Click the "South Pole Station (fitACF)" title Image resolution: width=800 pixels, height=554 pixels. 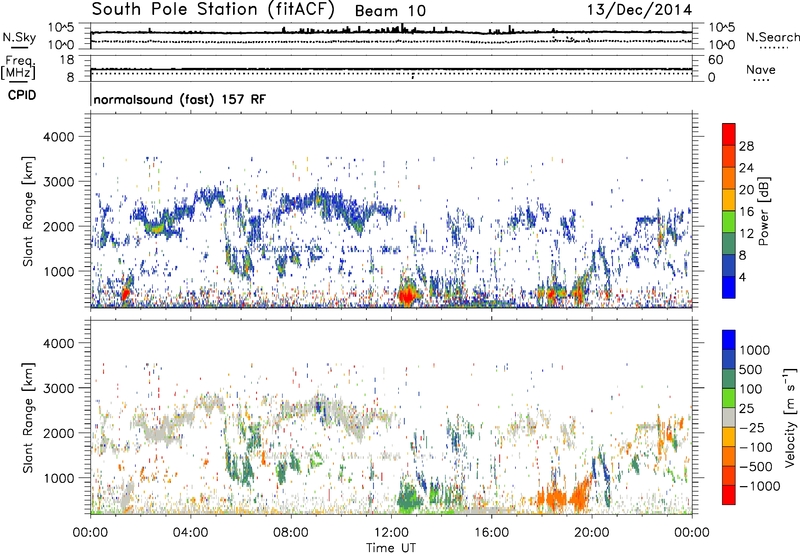pyautogui.click(x=213, y=9)
